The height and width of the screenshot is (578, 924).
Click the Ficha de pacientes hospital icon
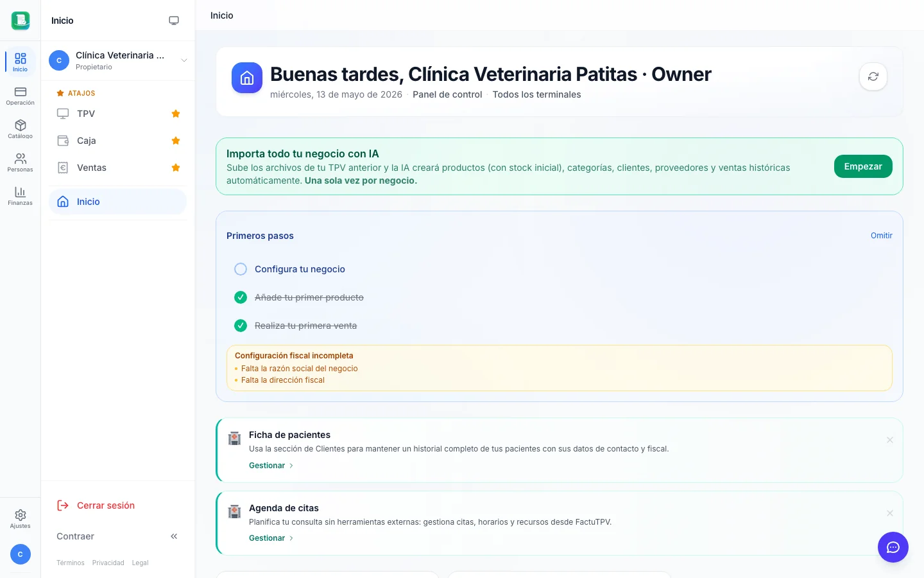tap(235, 439)
